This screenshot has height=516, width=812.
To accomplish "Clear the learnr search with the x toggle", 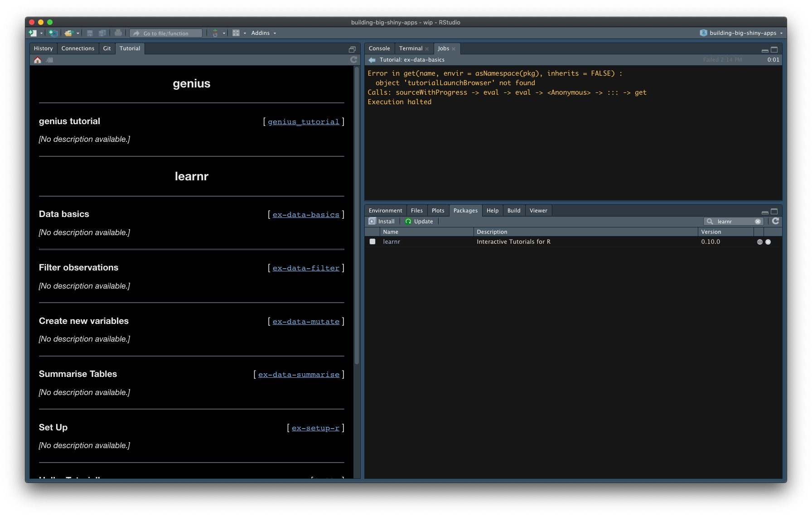I will (x=758, y=221).
